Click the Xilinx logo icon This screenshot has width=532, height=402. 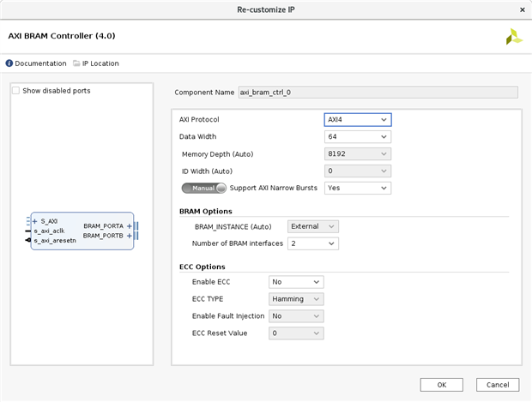click(513, 37)
